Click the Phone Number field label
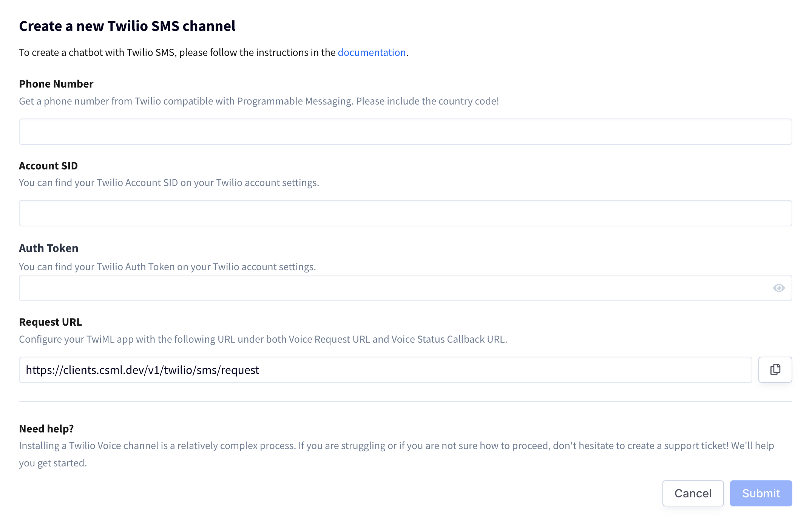The height and width of the screenshot is (520, 812). point(56,84)
